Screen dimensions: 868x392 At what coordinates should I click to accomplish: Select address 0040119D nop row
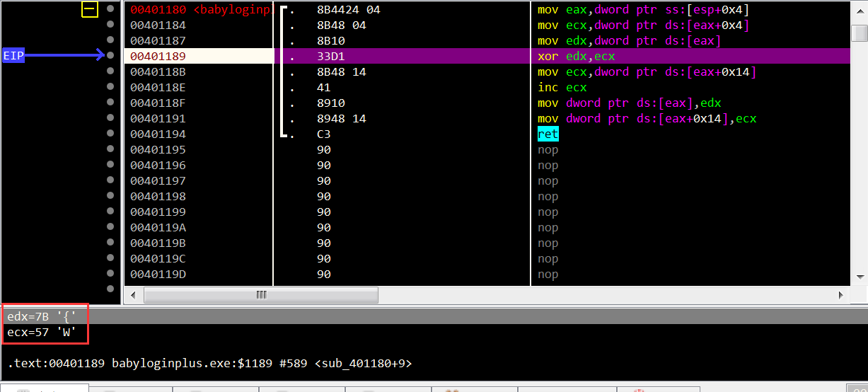point(158,274)
